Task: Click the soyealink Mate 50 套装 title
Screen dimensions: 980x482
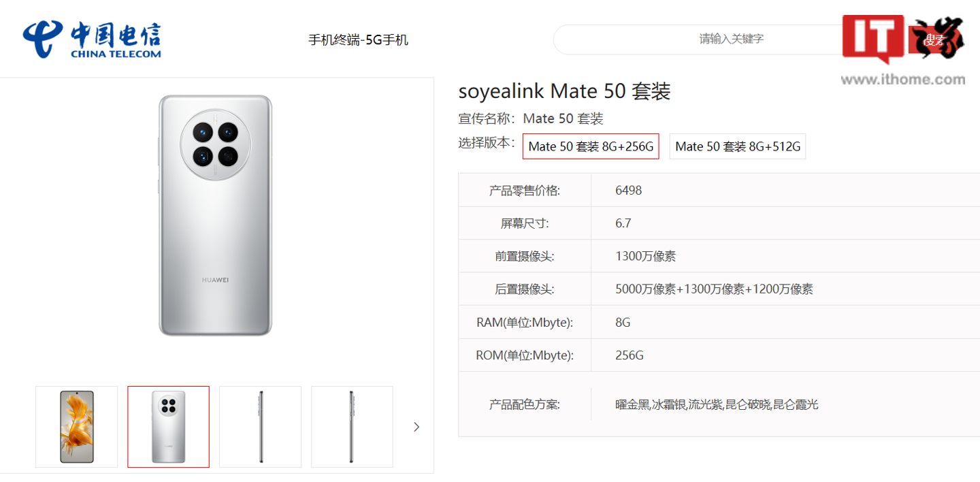Action: (565, 91)
